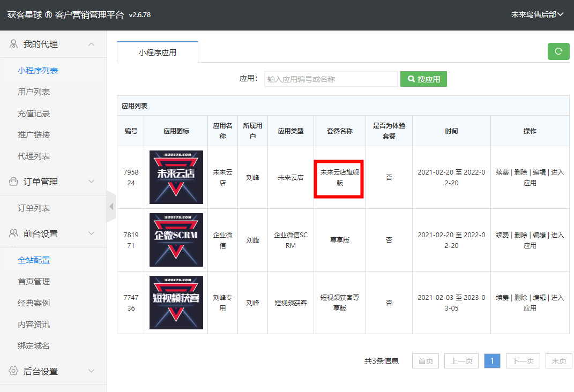Click the 短视频获客 app icon thumbnail
574x392 pixels.
coord(176,303)
